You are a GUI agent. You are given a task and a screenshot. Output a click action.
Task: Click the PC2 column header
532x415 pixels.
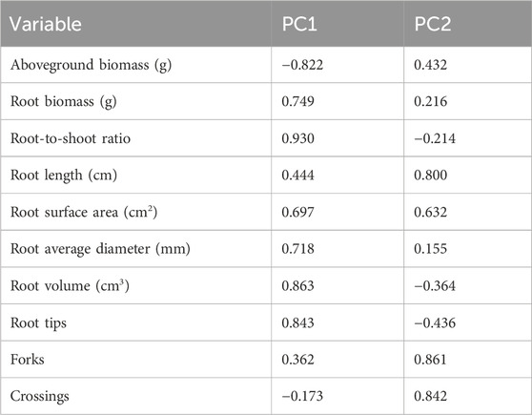tap(433, 24)
